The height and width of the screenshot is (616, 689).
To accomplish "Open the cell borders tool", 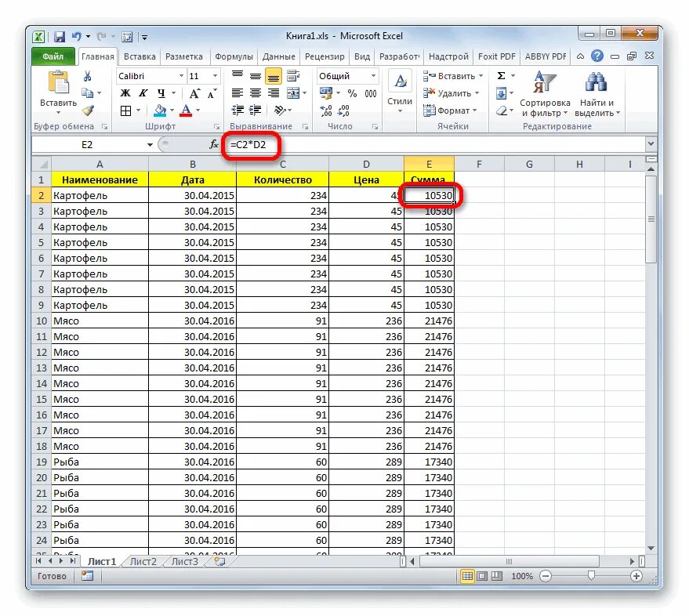I will point(125,111).
